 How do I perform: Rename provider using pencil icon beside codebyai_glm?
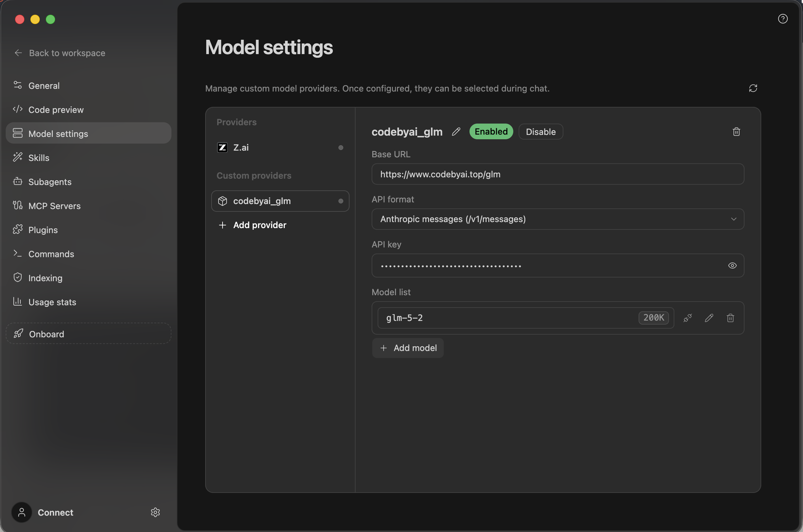click(456, 132)
